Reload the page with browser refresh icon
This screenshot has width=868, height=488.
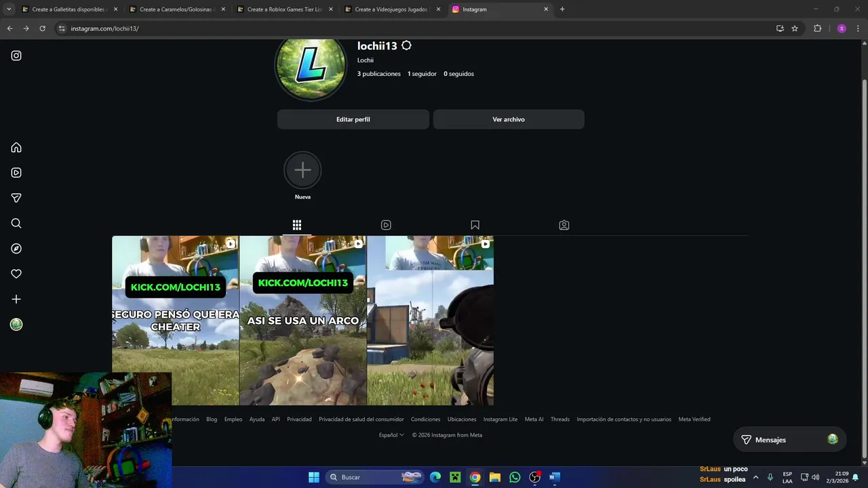pyautogui.click(x=42, y=28)
